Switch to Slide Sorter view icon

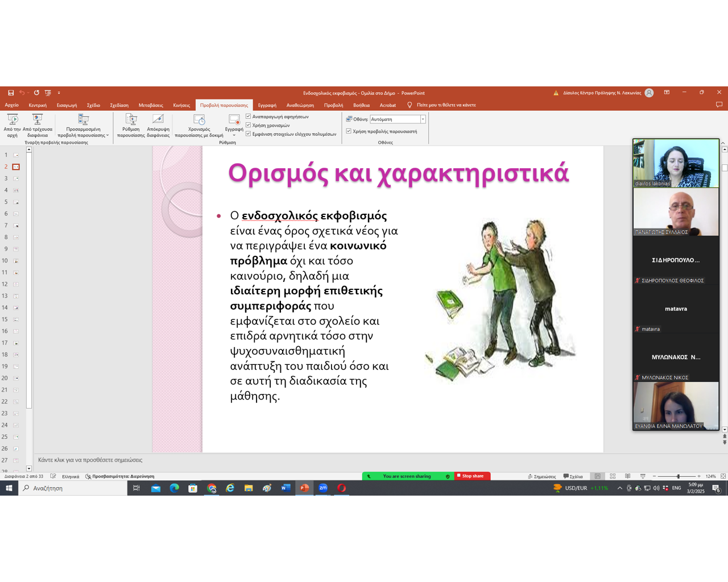tap(613, 476)
